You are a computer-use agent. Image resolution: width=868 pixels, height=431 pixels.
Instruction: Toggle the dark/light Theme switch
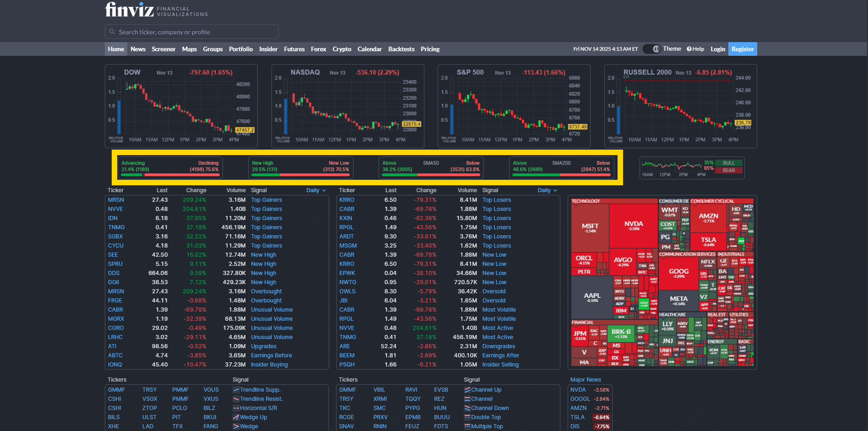click(651, 49)
